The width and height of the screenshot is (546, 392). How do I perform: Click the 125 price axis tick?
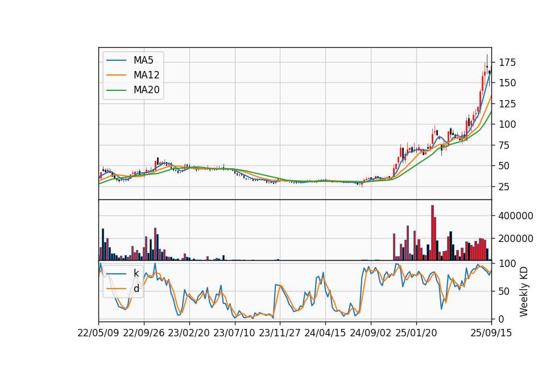click(x=507, y=103)
